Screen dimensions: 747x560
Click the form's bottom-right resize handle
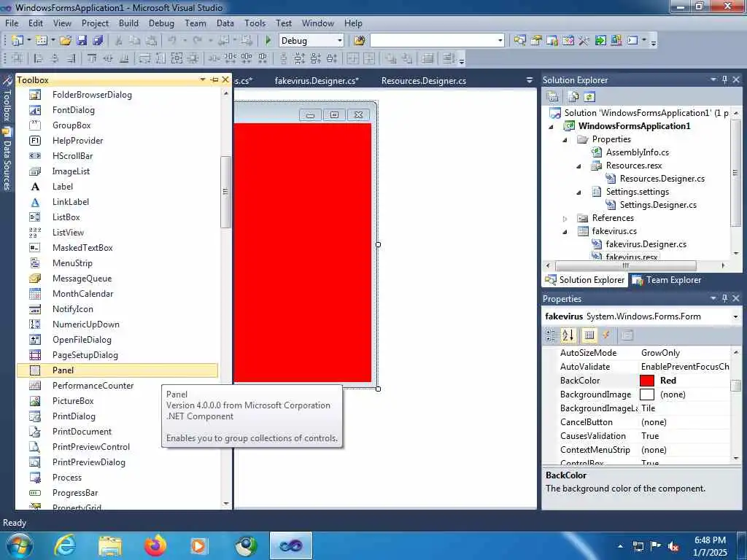pos(379,389)
